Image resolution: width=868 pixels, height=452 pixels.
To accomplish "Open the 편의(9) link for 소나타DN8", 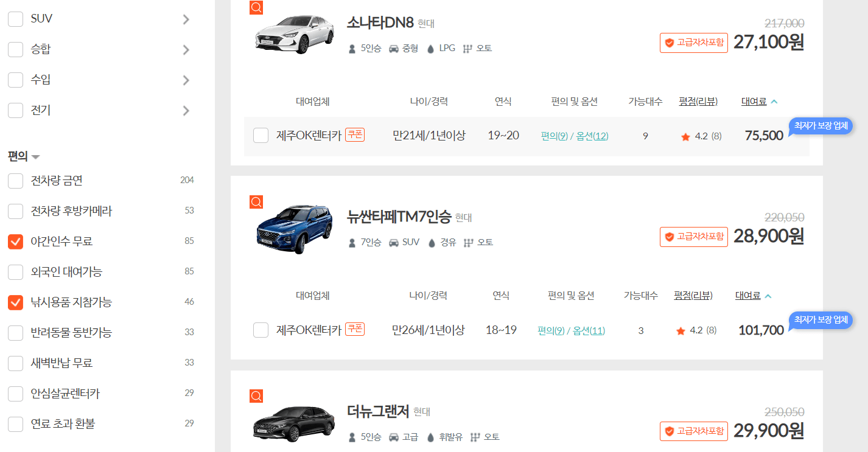I will [x=554, y=136].
